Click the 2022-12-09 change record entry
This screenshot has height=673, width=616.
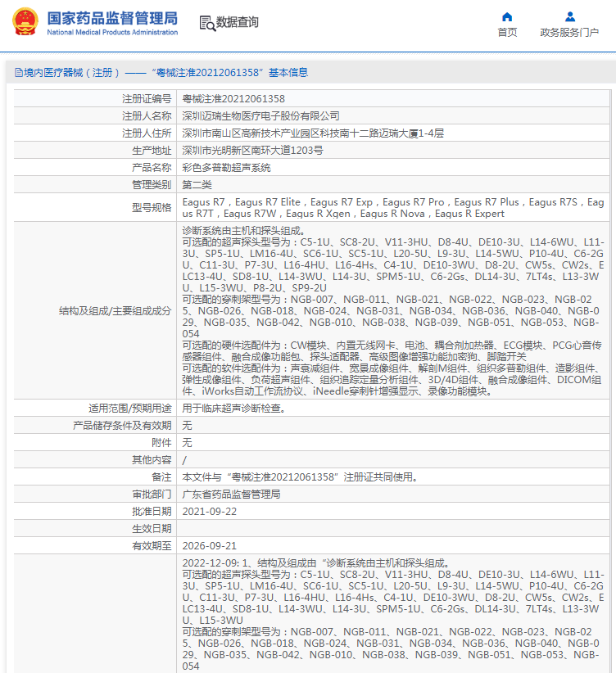tap(393, 615)
